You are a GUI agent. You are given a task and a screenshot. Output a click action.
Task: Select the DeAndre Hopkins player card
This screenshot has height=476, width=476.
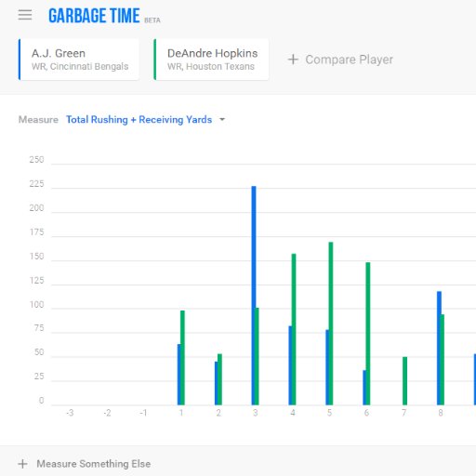click(x=211, y=59)
